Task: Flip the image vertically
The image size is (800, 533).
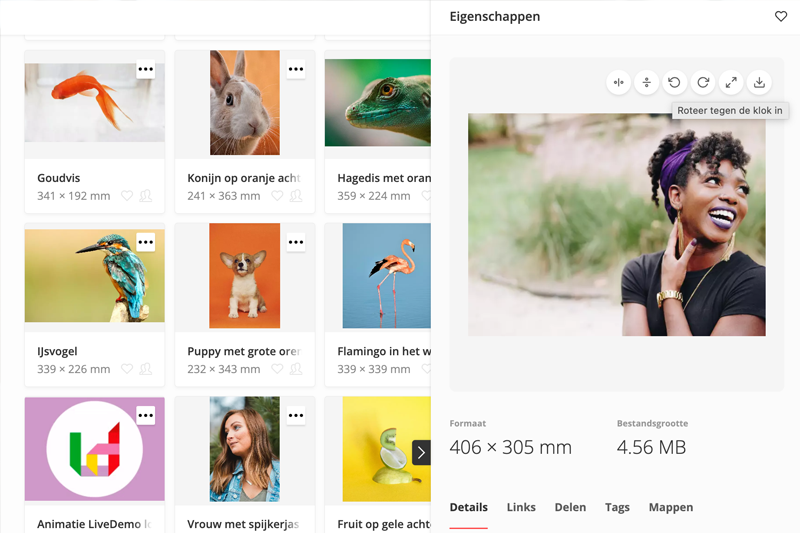Action: 646,82
